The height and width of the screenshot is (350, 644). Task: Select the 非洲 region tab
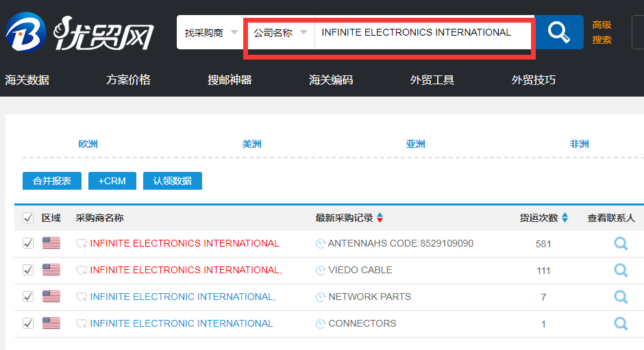point(579,144)
